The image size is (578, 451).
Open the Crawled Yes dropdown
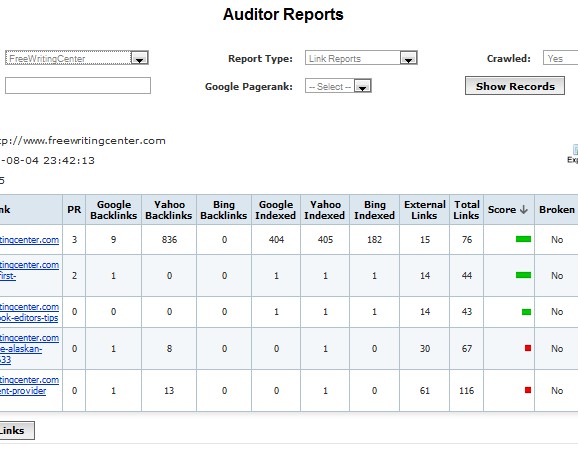coord(560,58)
